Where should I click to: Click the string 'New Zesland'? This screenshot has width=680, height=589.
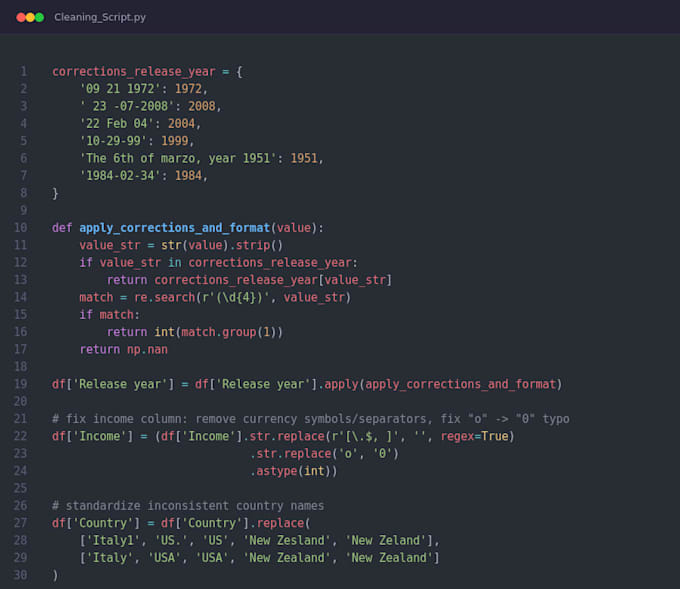[x=287, y=540]
